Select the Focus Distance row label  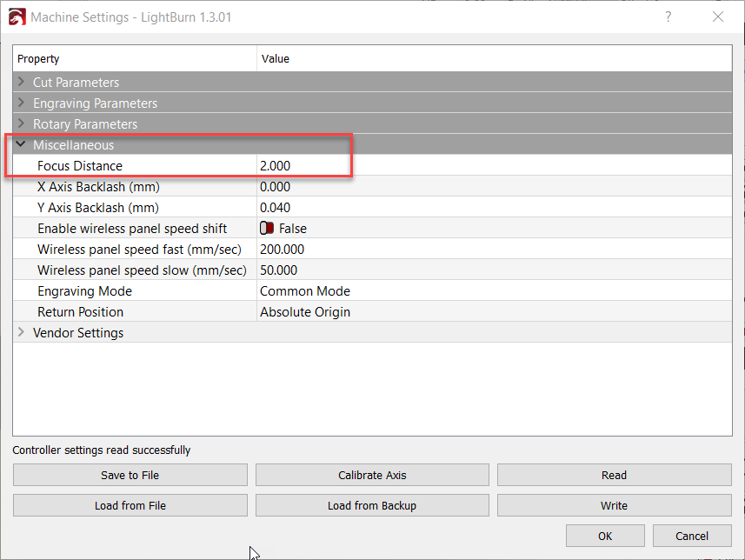80,166
